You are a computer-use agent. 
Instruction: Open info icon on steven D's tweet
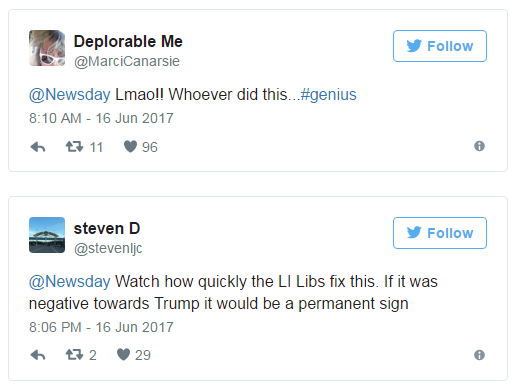pyautogui.click(x=479, y=355)
